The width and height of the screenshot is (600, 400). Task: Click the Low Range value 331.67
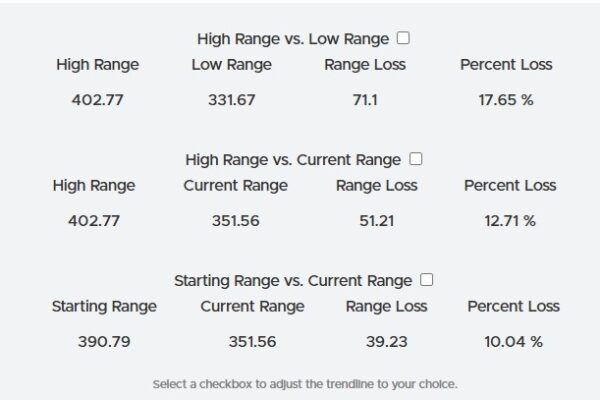[x=231, y=100]
